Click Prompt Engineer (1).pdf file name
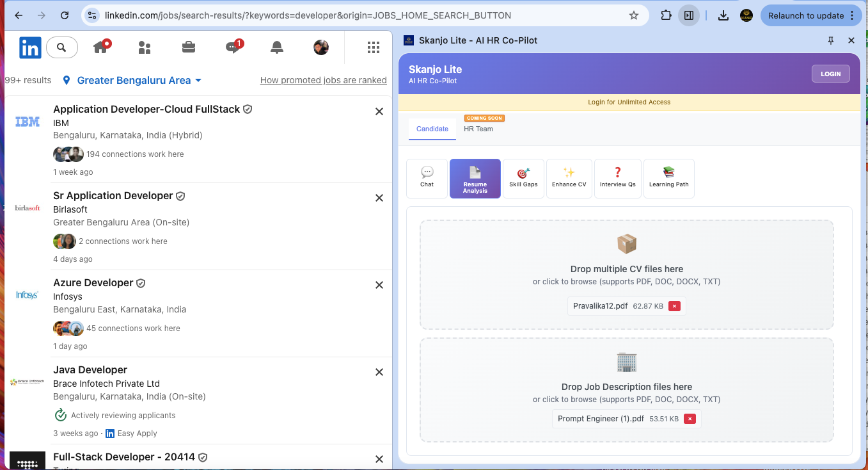This screenshot has width=868, height=470. tap(601, 419)
